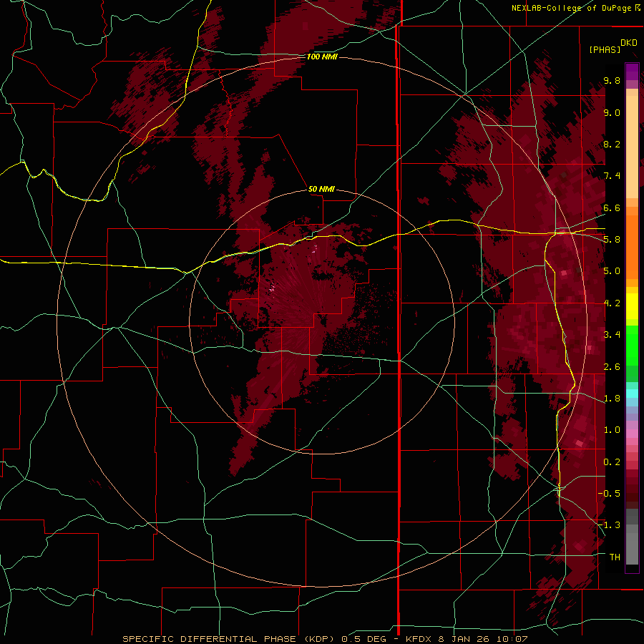Click the 1.8 legend value
Screen dimensions: 644x644
[612, 399]
